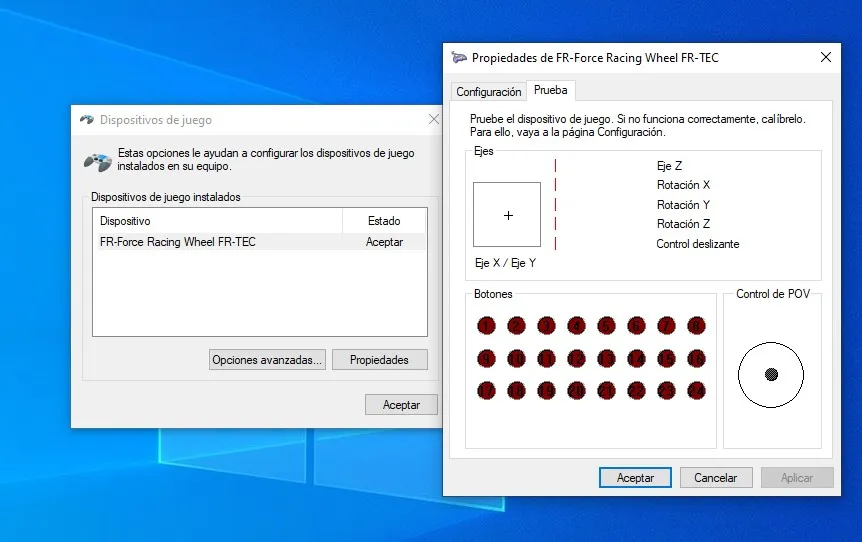Click button indicator 16 in Botones

(x=697, y=359)
